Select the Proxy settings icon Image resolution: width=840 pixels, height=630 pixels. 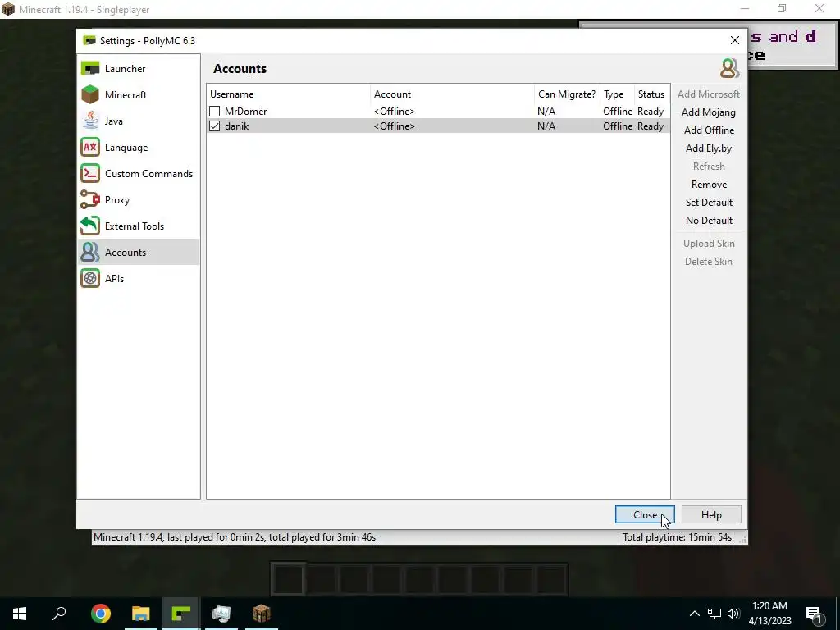(x=90, y=200)
